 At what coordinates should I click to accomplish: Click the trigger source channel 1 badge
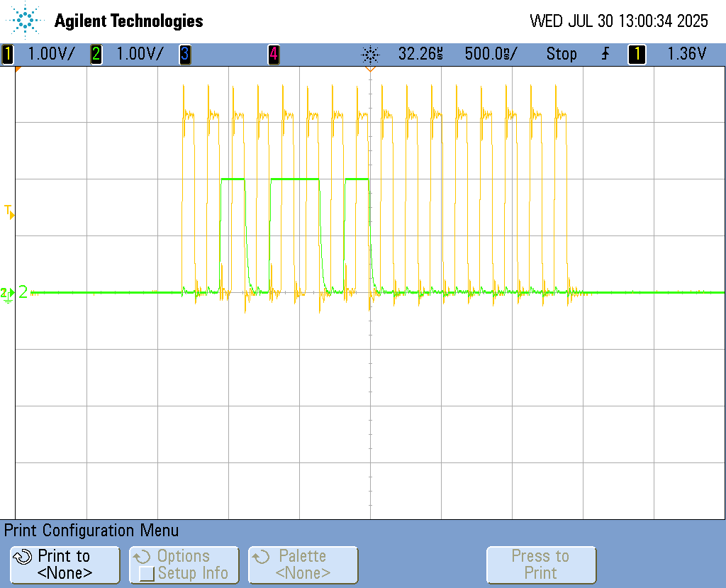click(637, 54)
